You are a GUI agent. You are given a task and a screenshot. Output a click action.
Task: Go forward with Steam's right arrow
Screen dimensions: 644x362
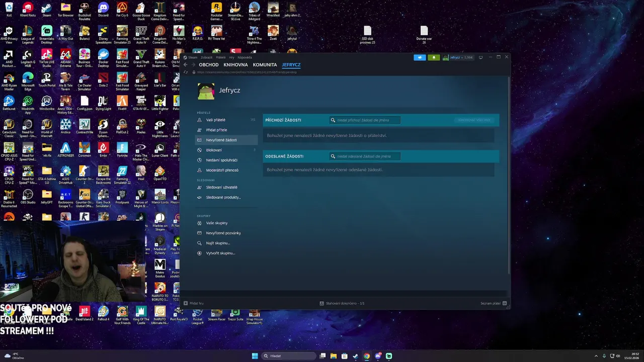(x=193, y=65)
